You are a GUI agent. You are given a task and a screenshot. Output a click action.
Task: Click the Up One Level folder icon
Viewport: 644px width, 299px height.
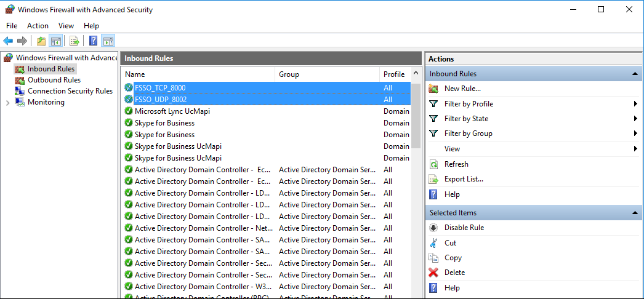coord(41,41)
